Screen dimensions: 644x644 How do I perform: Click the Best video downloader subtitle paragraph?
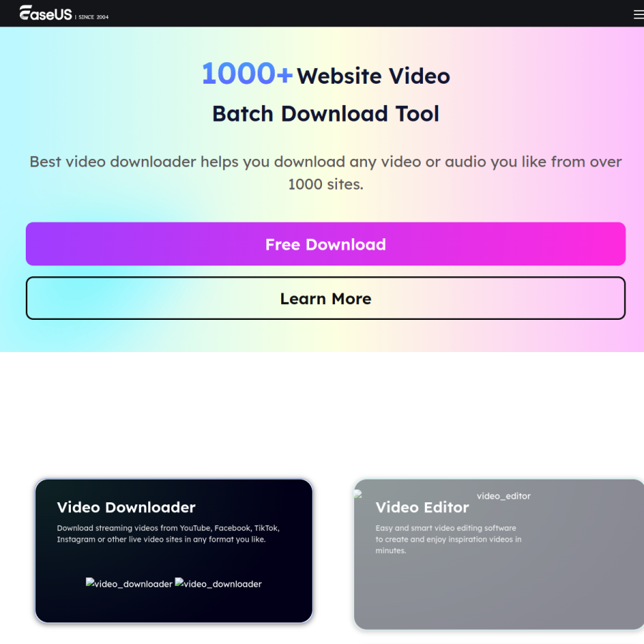(x=326, y=173)
